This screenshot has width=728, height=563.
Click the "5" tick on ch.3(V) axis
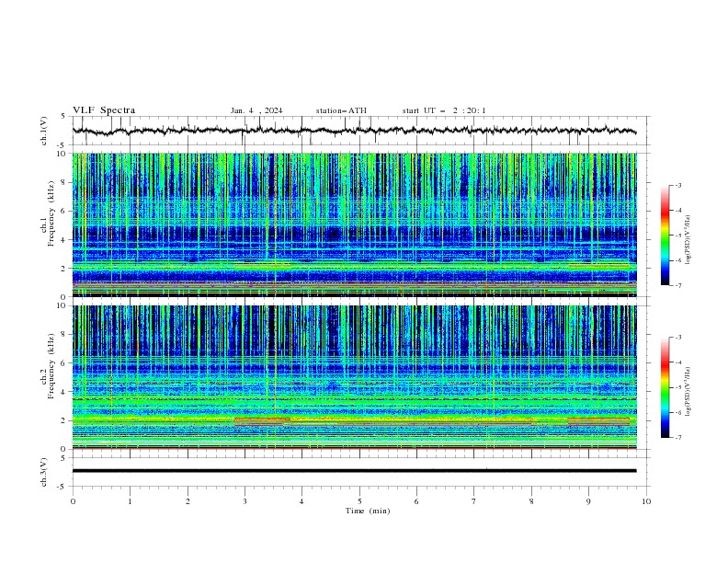tap(63, 457)
